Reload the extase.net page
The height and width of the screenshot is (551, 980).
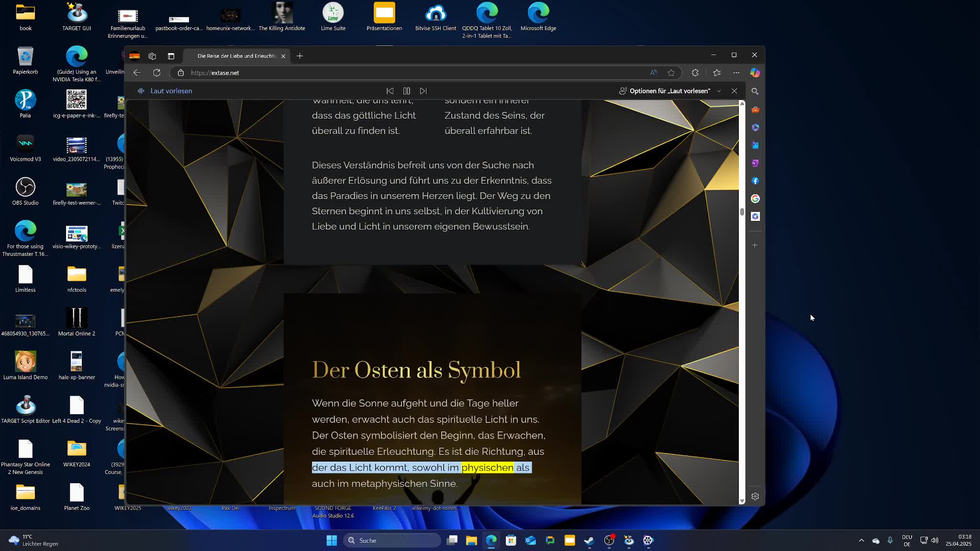156,73
